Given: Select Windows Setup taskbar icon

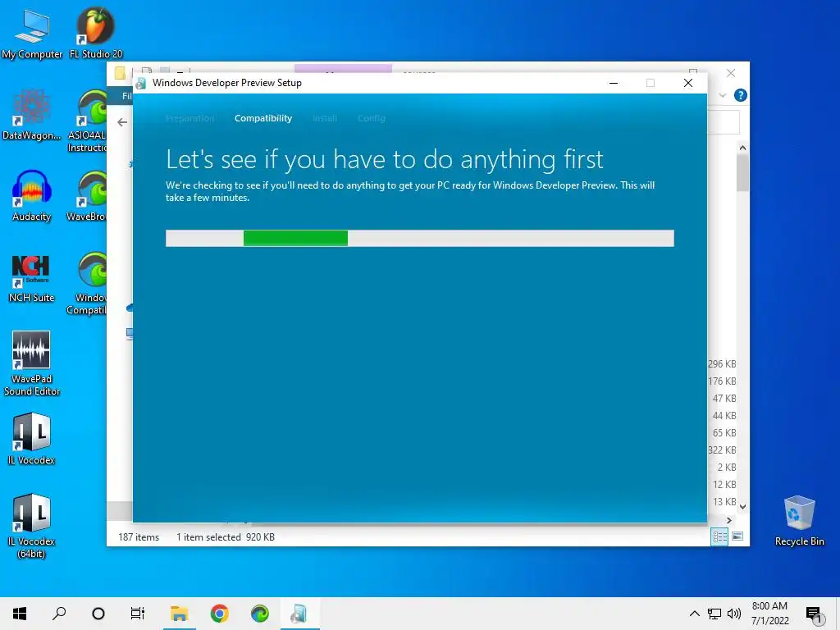Looking at the screenshot, I should click(x=300, y=614).
